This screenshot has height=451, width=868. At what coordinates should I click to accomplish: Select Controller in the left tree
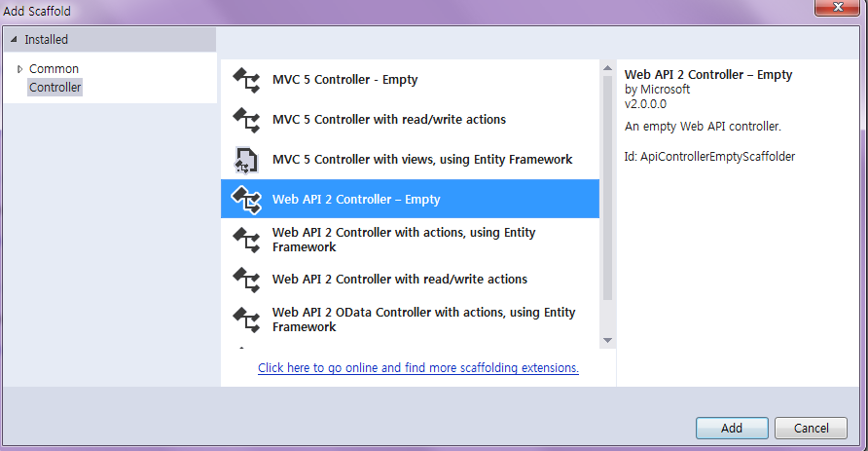click(x=55, y=88)
